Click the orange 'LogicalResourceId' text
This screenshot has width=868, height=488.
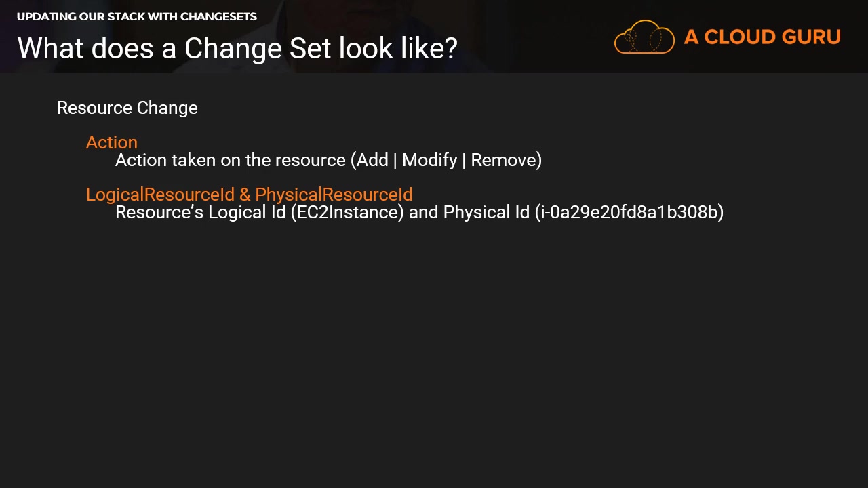160,195
